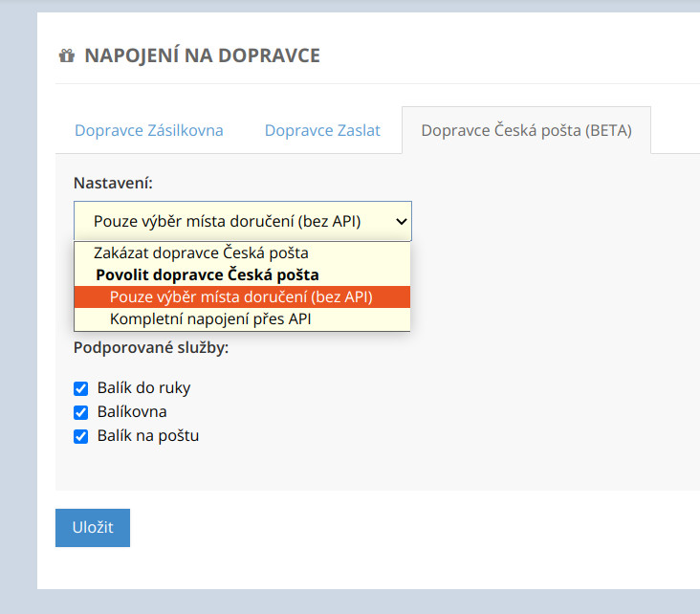The width and height of the screenshot is (700, 614).
Task: Toggle the 'Balíkovna' checkbox
Action: click(x=81, y=412)
